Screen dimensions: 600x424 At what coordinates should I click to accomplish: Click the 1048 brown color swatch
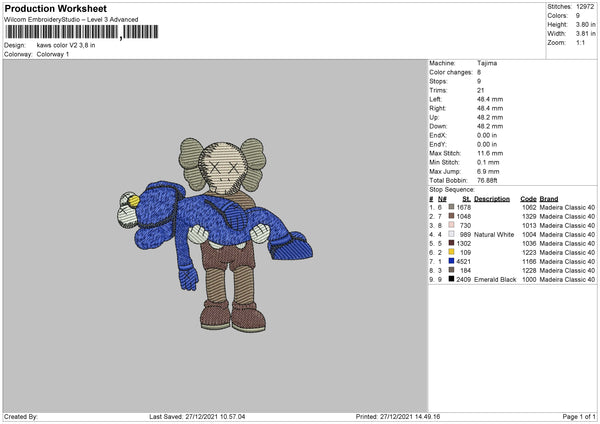pyautogui.click(x=451, y=216)
